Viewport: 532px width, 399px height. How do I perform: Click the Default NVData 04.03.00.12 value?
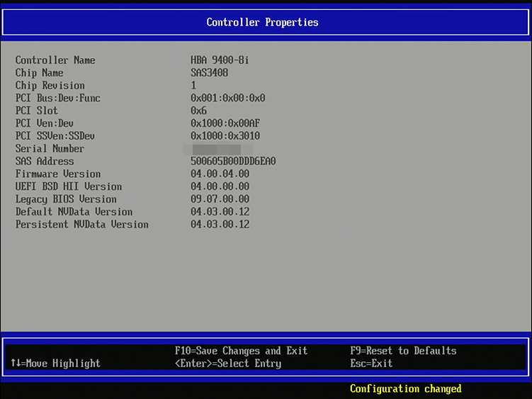[220, 212]
